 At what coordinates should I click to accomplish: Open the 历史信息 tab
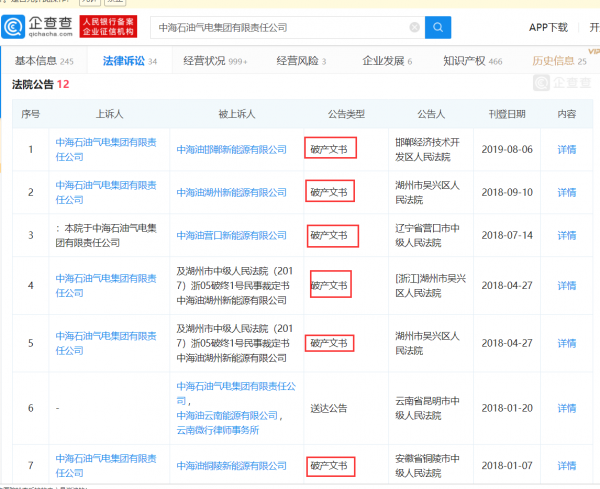(559, 61)
